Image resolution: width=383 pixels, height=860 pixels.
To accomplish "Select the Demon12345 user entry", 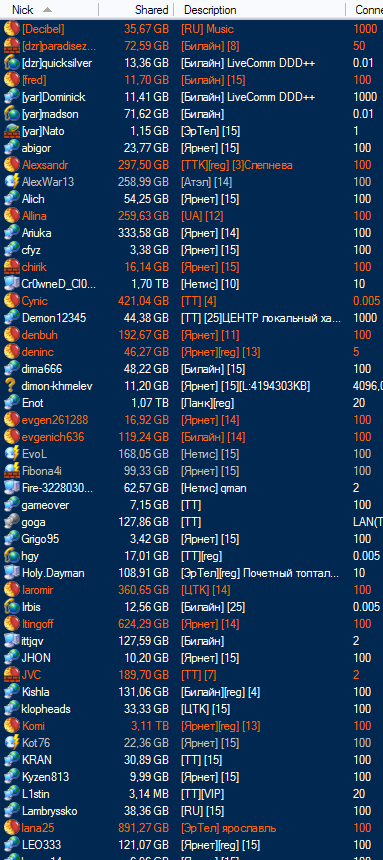I will (192, 318).
